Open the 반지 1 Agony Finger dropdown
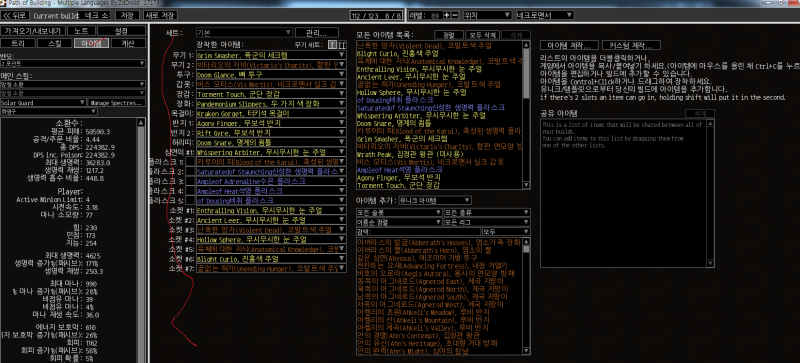 tap(271, 123)
